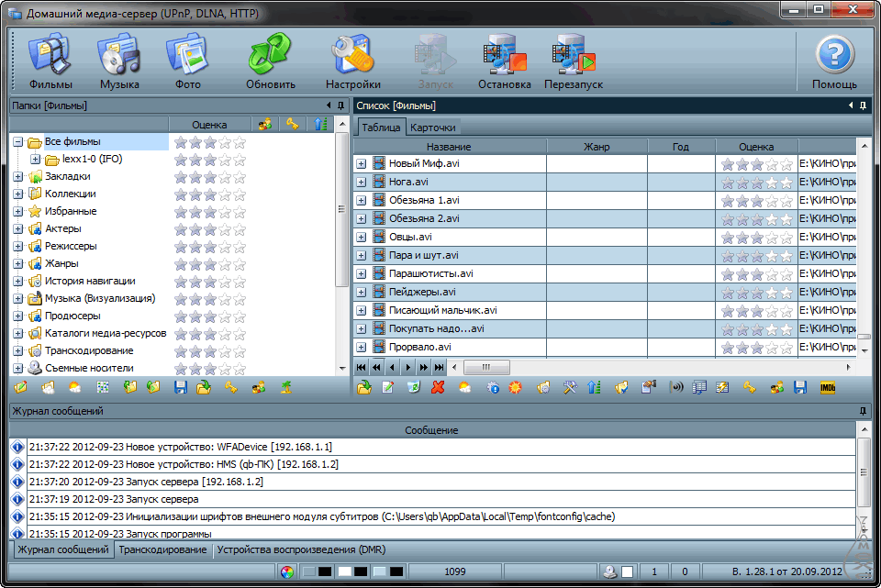
Task: Open Настройки (Settings)
Action: tap(352, 61)
